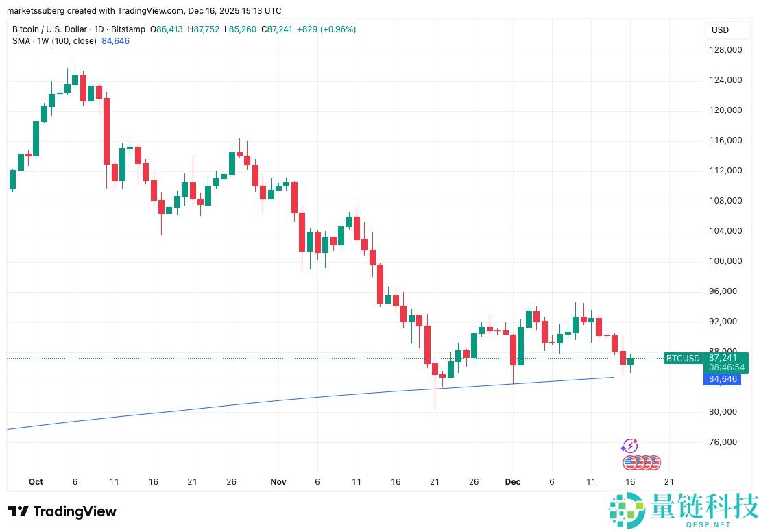Select the blue 84,646 SMA price tag

click(722, 379)
